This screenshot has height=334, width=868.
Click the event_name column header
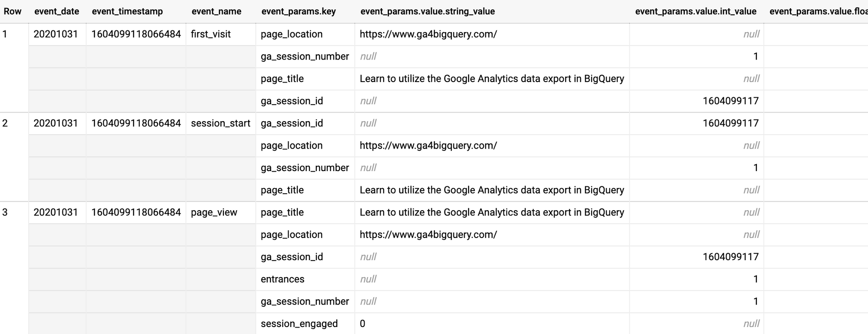click(216, 11)
